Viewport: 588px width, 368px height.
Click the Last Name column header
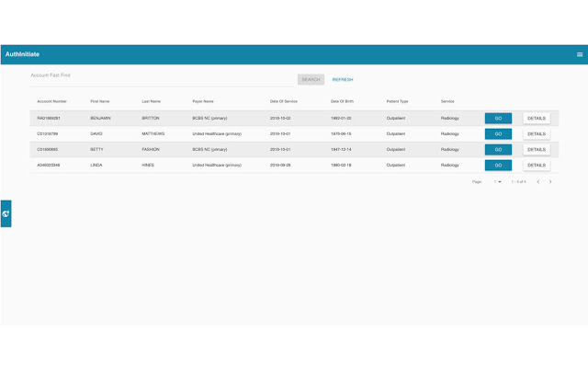[151, 101]
